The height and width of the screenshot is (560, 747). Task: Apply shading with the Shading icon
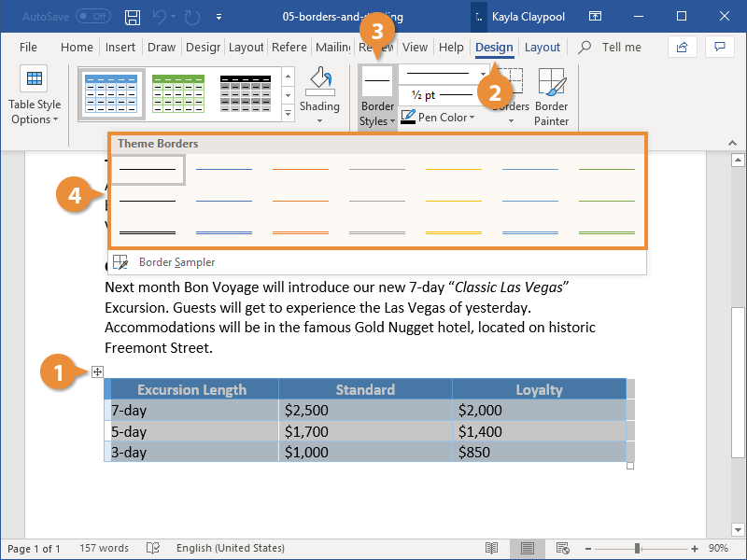click(319, 89)
